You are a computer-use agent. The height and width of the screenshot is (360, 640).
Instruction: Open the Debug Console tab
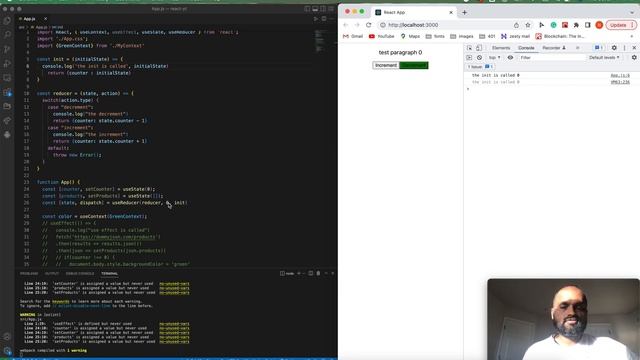pyautogui.click(x=80, y=273)
